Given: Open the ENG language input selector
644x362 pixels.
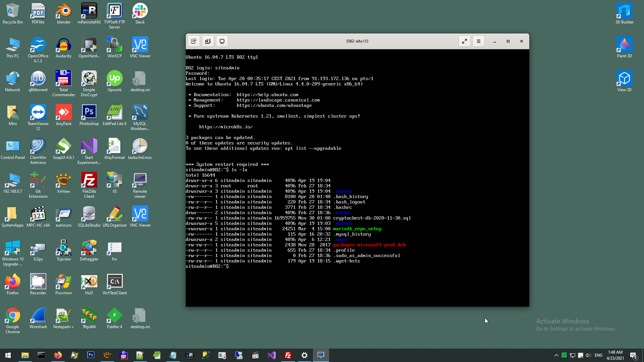Looking at the screenshot, I should (x=598, y=355).
